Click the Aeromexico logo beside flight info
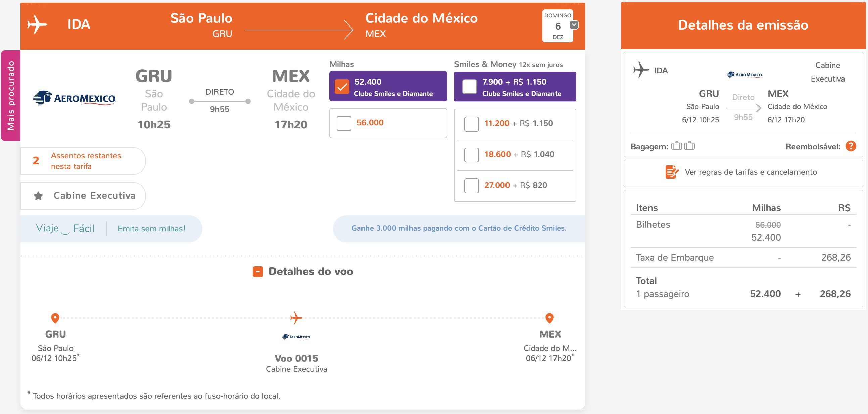Screen dimensions: 868x414 coord(75,98)
